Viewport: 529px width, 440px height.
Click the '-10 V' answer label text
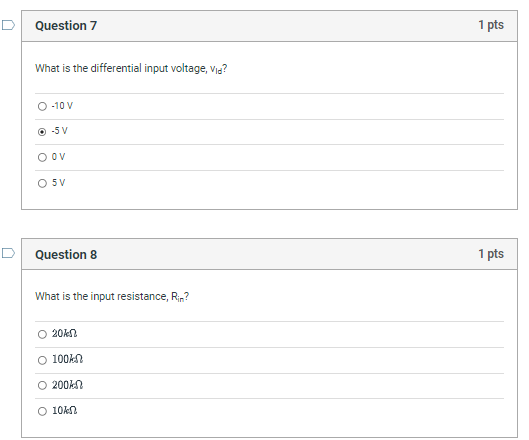pyautogui.click(x=62, y=106)
